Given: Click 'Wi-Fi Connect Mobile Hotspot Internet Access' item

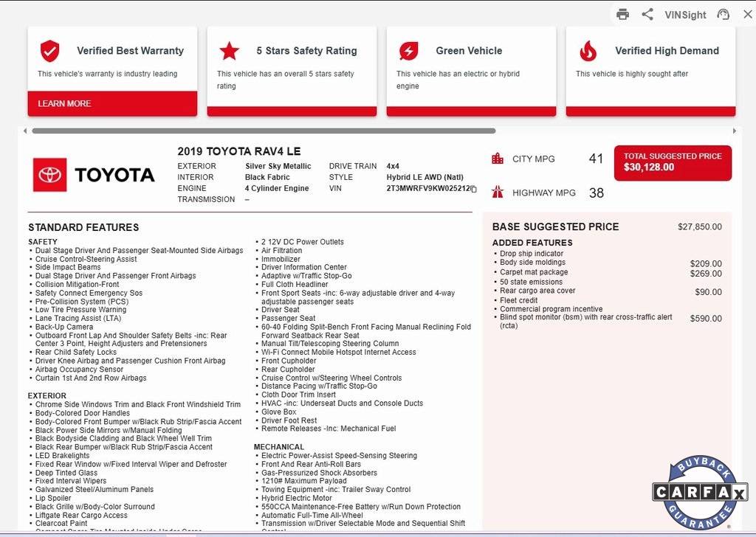Looking at the screenshot, I should pos(338,352).
